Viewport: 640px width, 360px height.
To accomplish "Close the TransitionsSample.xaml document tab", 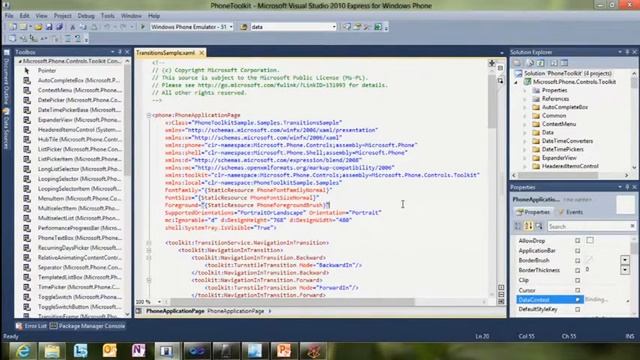I will pos(202,53).
